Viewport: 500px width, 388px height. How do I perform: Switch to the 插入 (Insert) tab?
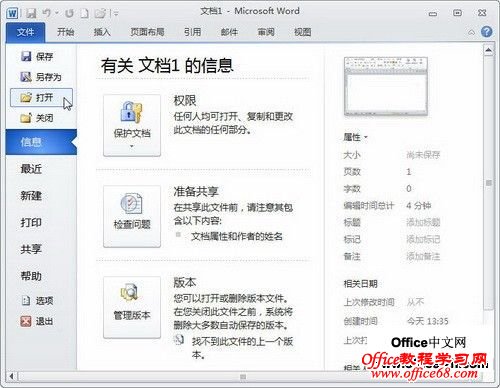click(x=102, y=32)
